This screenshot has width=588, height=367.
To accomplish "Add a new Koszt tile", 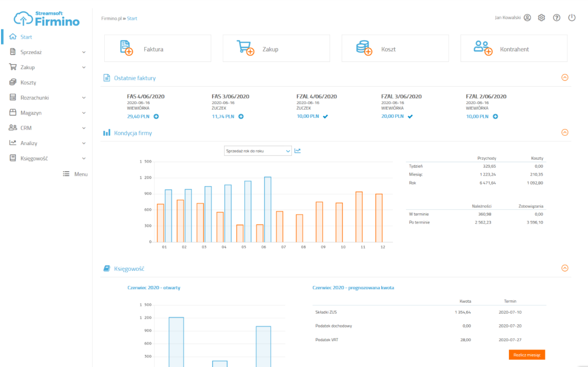I will [x=395, y=48].
